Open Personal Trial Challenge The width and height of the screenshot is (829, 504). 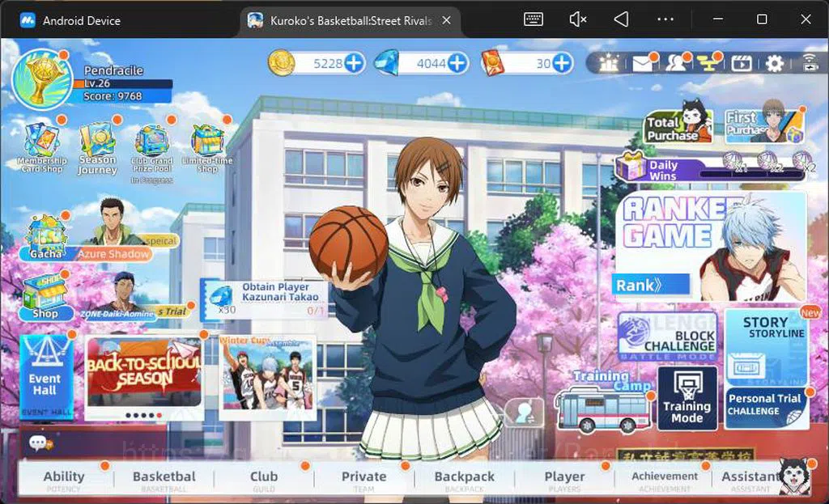click(766, 407)
